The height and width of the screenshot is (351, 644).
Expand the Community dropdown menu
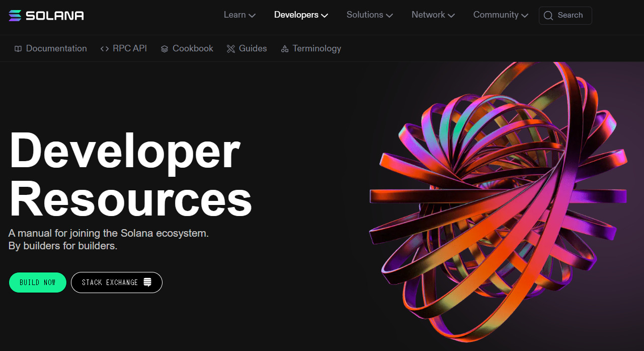[x=501, y=15]
